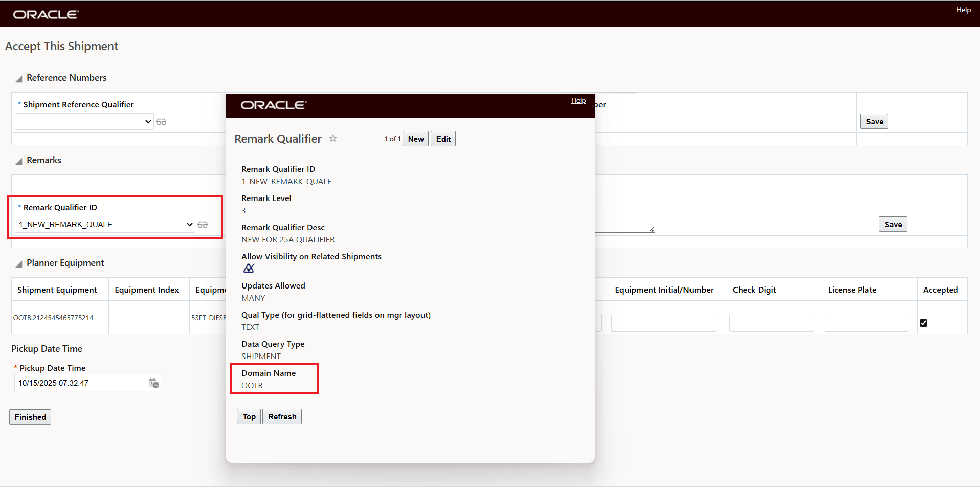The height and width of the screenshot is (487, 980).
Task: Open the calendar picker for Pickup Date Time
Action: point(153,383)
